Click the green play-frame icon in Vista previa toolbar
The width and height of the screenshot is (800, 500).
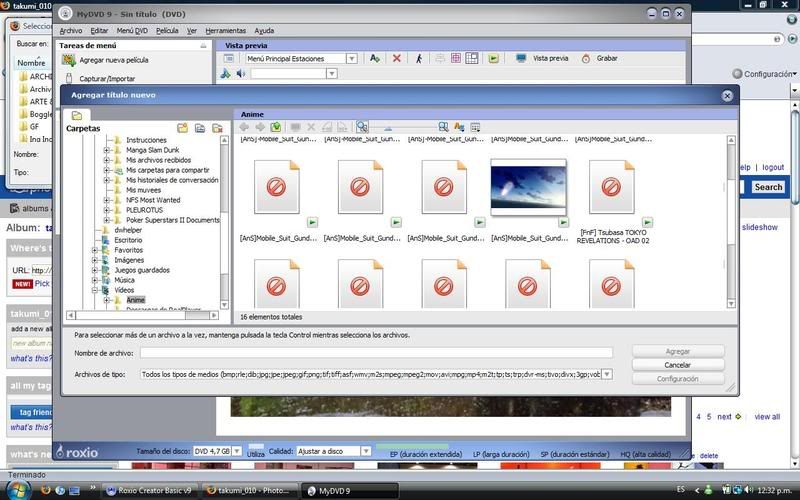click(x=493, y=59)
